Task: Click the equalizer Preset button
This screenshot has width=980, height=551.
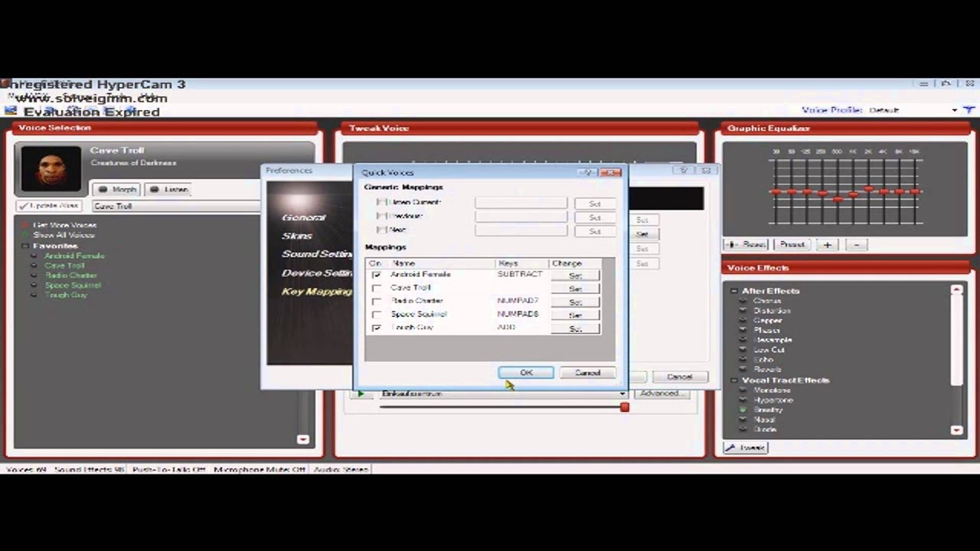Action: [792, 245]
